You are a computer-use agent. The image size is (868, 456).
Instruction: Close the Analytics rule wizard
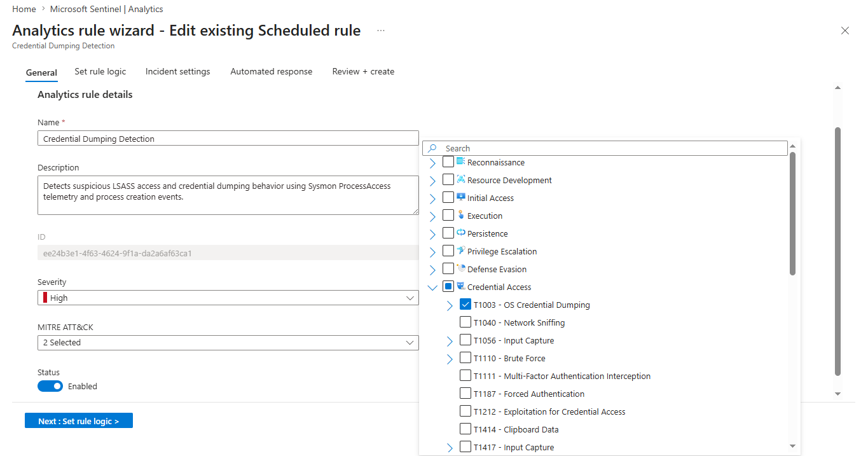(x=845, y=31)
